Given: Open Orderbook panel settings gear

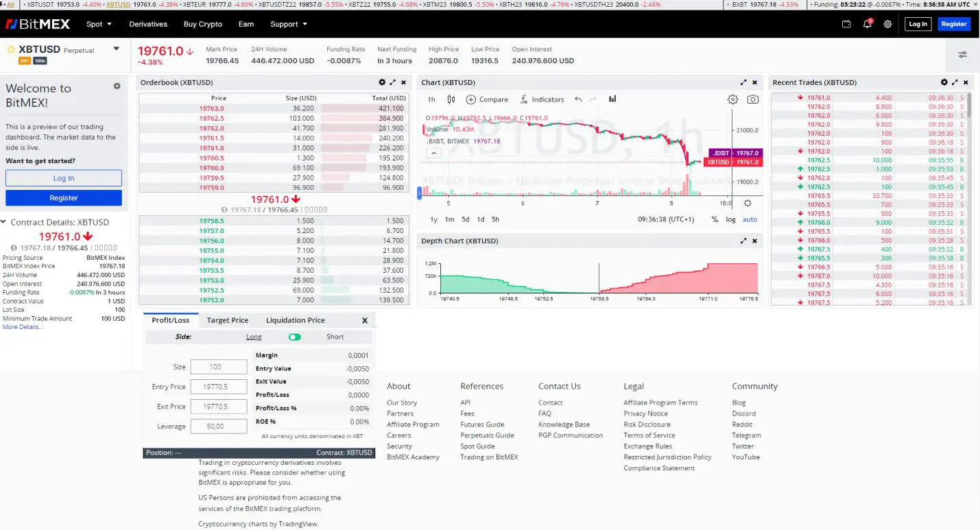Looking at the screenshot, I should click(x=381, y=82).
